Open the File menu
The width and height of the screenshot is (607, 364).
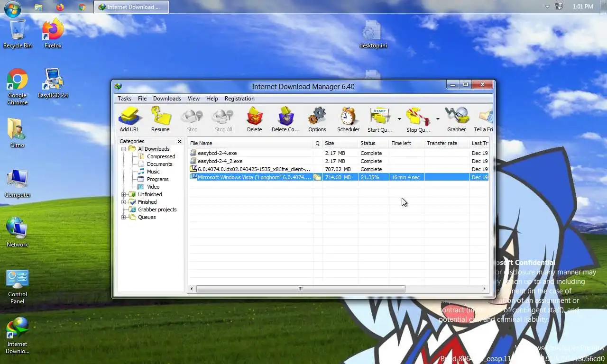pos(142,99)
